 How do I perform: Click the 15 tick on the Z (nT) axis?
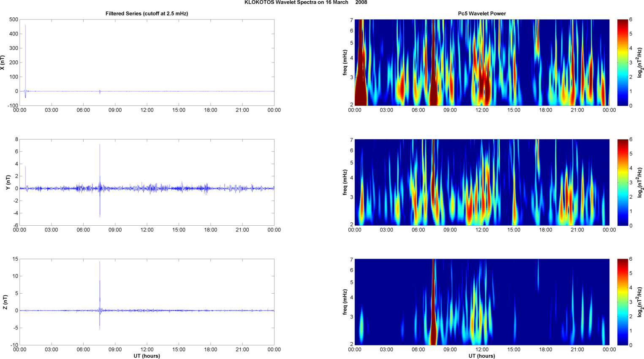(16, 259)
